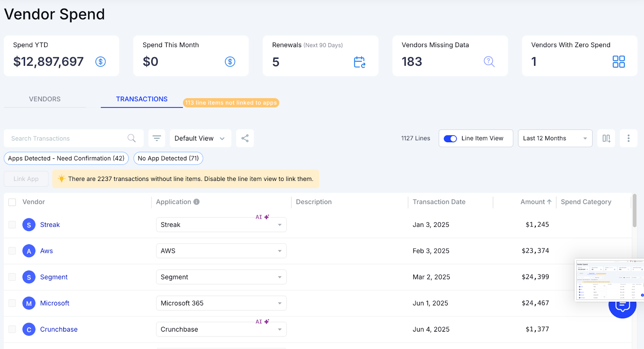
Task: Switch to the VENDORS tab
Action: (45, 99)
